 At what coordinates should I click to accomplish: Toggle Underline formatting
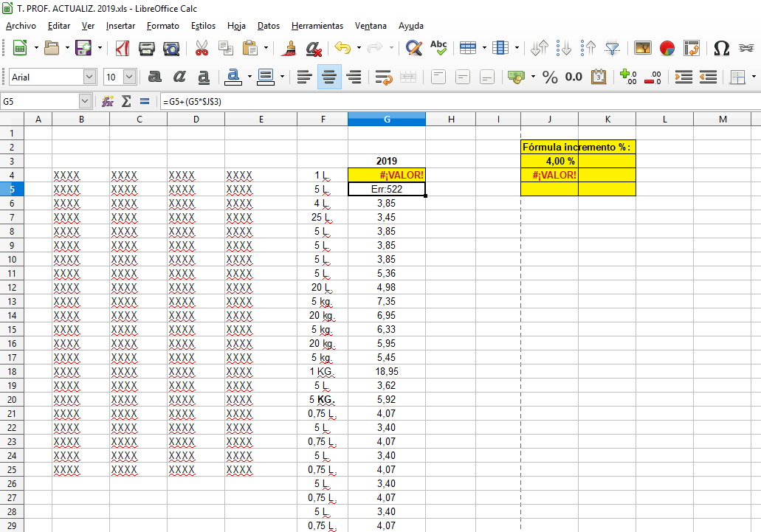204,77
